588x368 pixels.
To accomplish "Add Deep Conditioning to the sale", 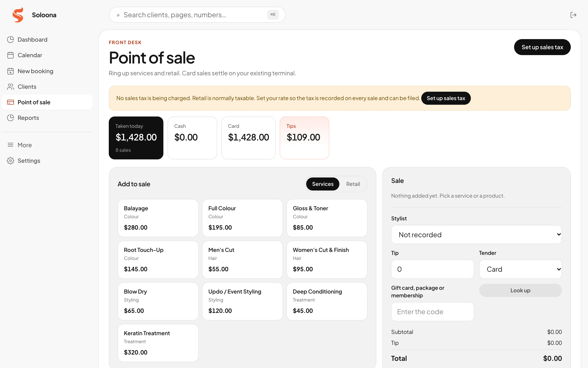I will coord(327,301).
